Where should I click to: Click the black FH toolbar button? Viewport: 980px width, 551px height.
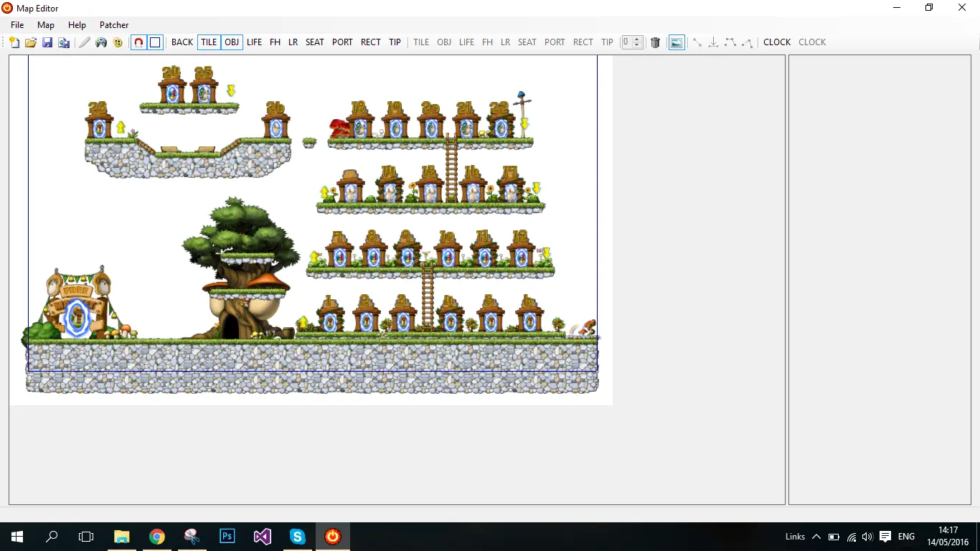tap(275, 42)
